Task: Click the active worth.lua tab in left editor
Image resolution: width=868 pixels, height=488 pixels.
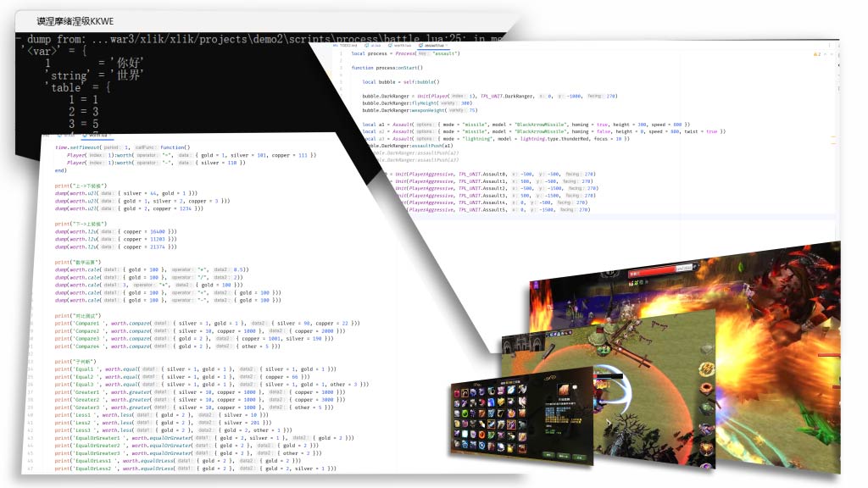Action: click(x=98, y=134)
